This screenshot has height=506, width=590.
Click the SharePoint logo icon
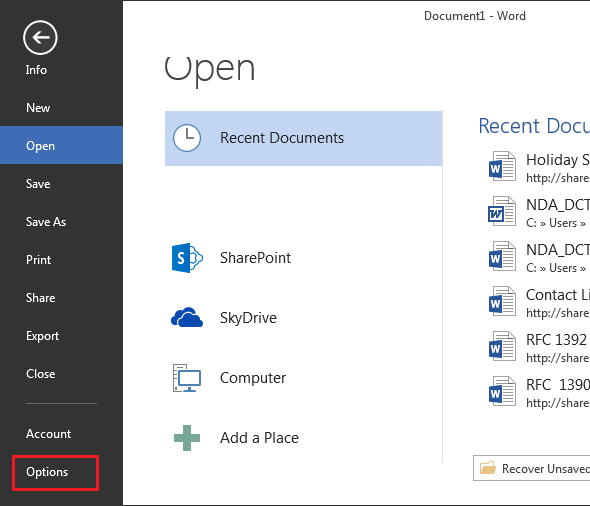(x=187, y=258)
